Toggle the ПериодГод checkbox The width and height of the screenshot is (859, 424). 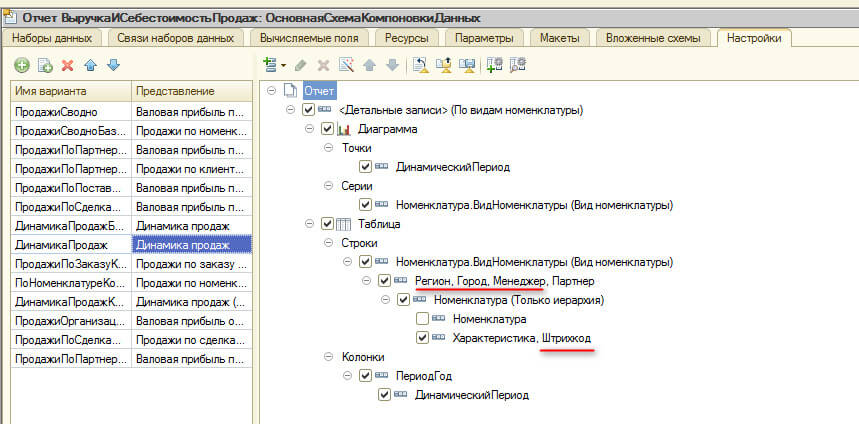(364, 376)
